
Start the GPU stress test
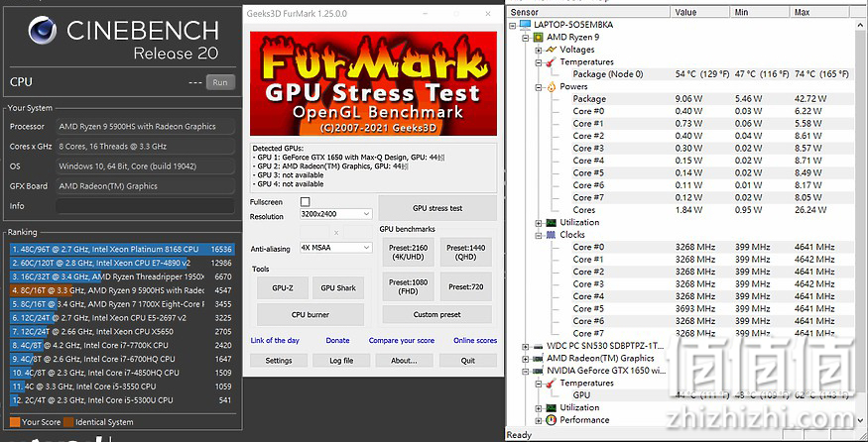pyautogui.click(x=437, y=208)
